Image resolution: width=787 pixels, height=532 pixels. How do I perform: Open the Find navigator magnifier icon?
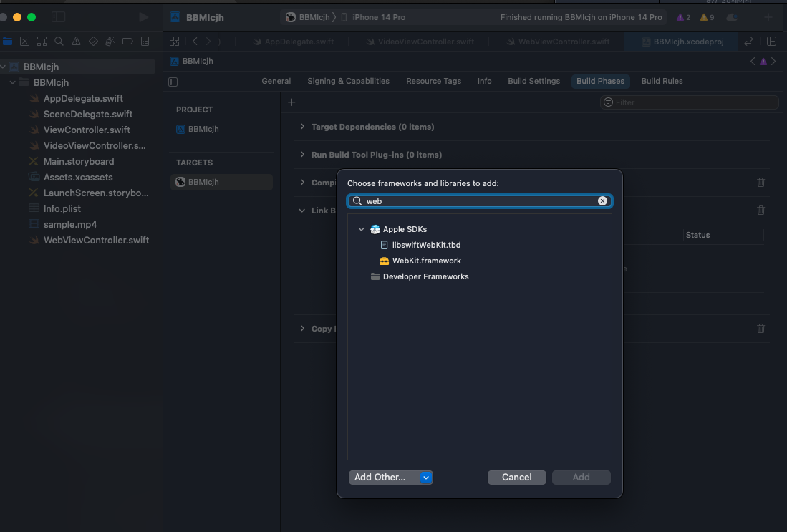click(x=59, y=41)
